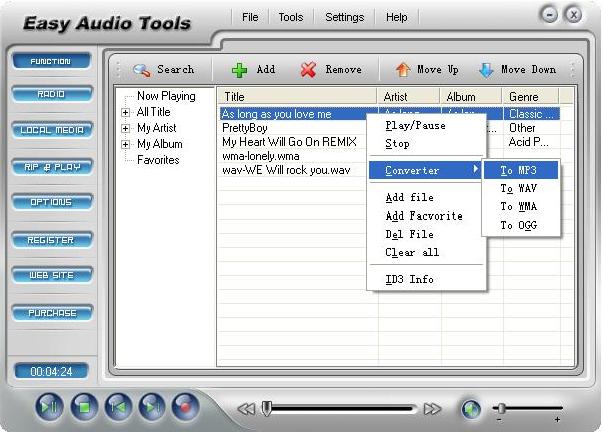Screen dimensions: 603x434
Task: Click the "Acid P..." genre cell
Action: 528,142
